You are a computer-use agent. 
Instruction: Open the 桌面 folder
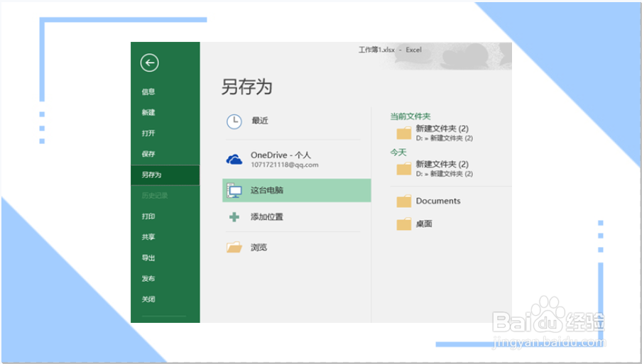point(424,224)
